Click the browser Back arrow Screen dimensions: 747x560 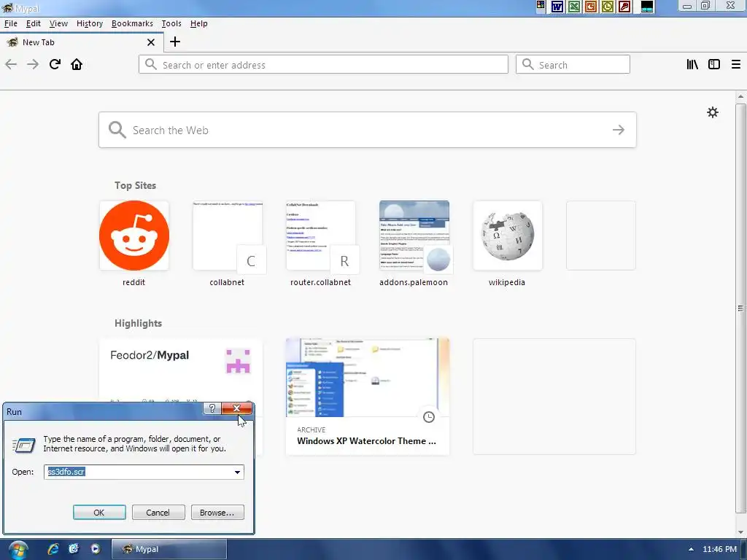point(11,64)
